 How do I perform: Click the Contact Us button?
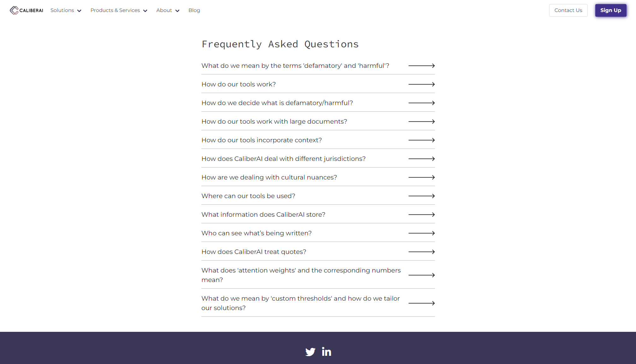point(568,10)
